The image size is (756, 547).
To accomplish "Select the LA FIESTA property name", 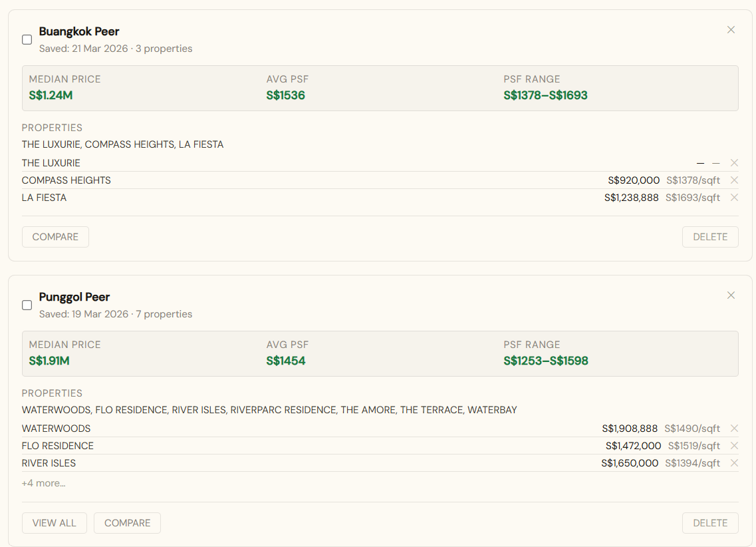I will pos(44,197).
